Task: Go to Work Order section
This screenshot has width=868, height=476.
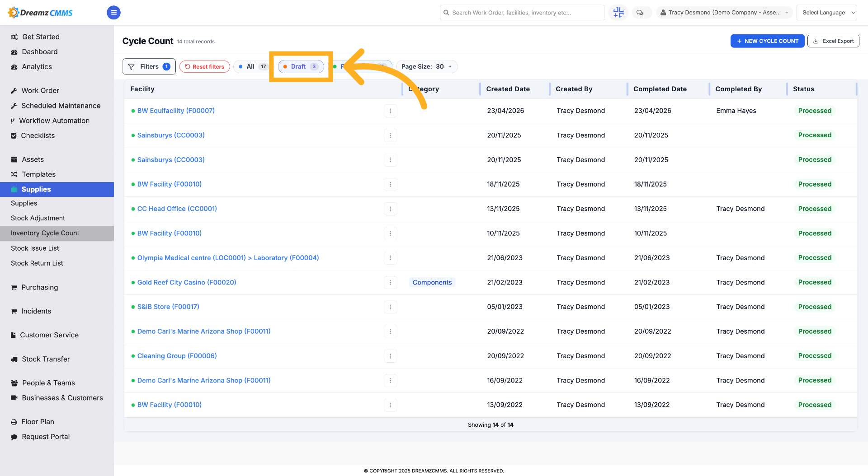Action: pos(40,91)
